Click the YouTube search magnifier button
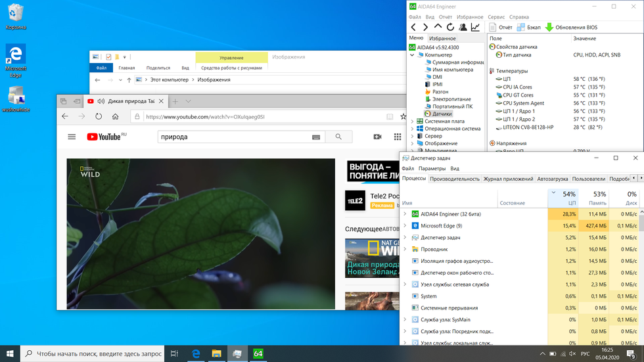This screenshot has height=362, width=644. coord(338,137)
